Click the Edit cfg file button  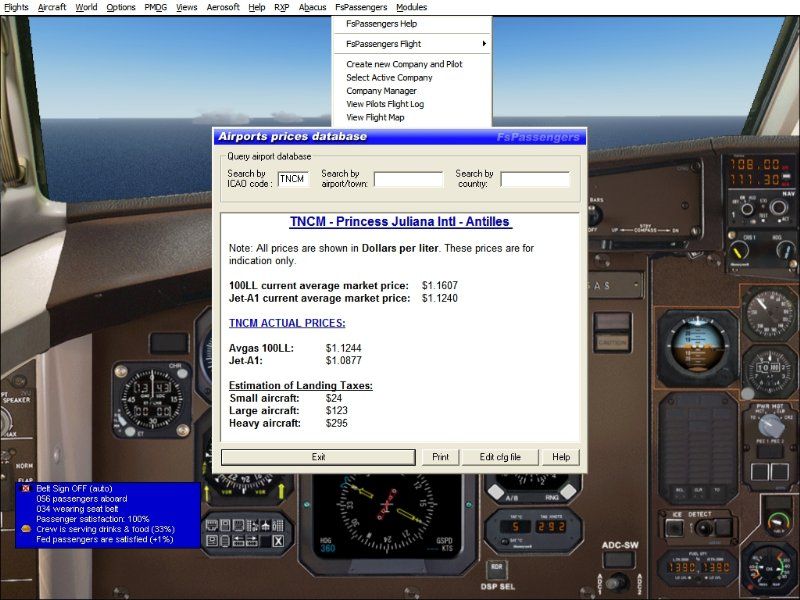[x=500, y=457]
